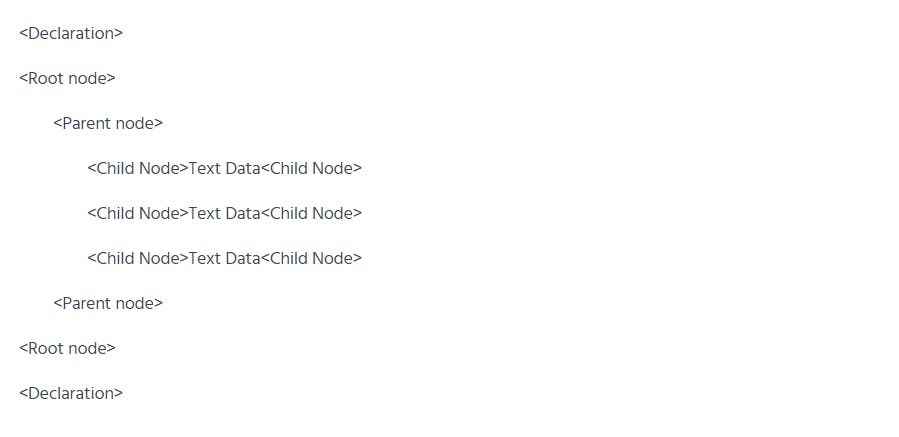This screenshot has height=437, width=899.
Task: Click second child line's opening <Child Node> tag
Action: [138, 213]
